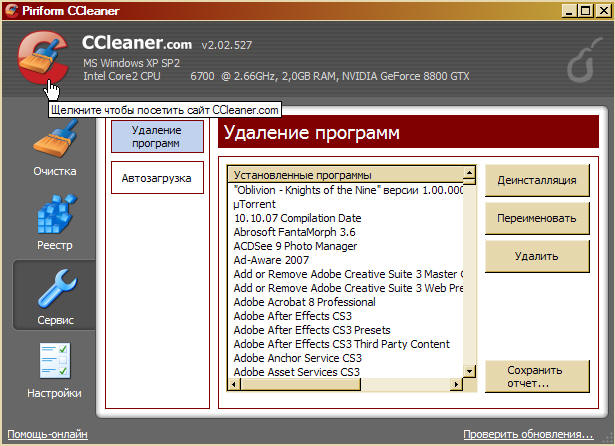
Task: Click Сохранить отчет button
Action: 537,377
